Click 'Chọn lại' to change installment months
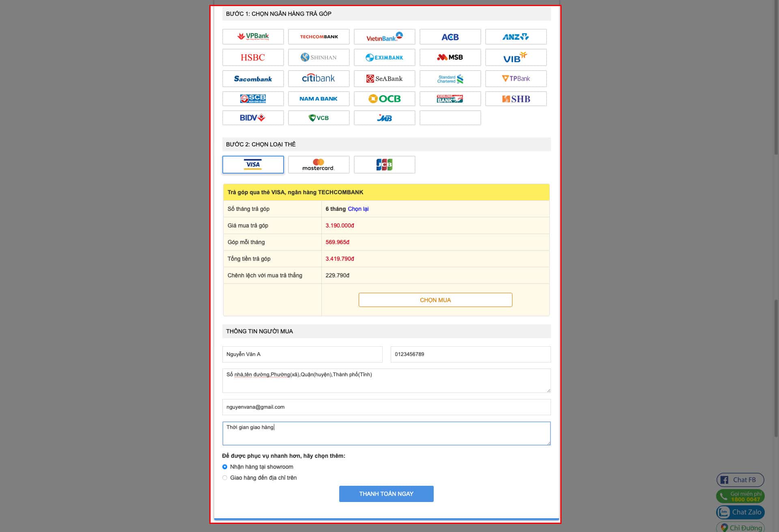The width and height of the screenshot is (779, 532). (x=358, y=209)
